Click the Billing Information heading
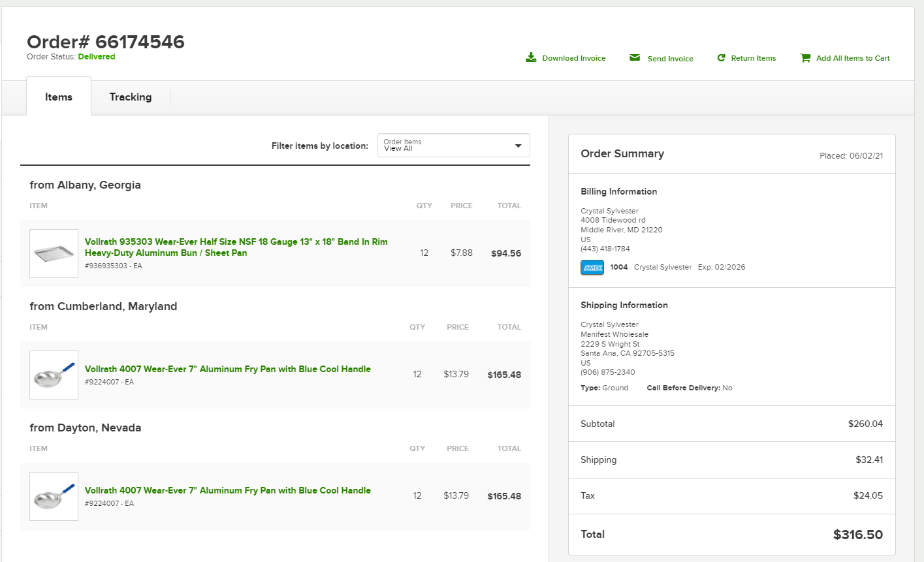The width and height of the screenshot is (924, 562). pyautogui.click(x=619, y=191)
